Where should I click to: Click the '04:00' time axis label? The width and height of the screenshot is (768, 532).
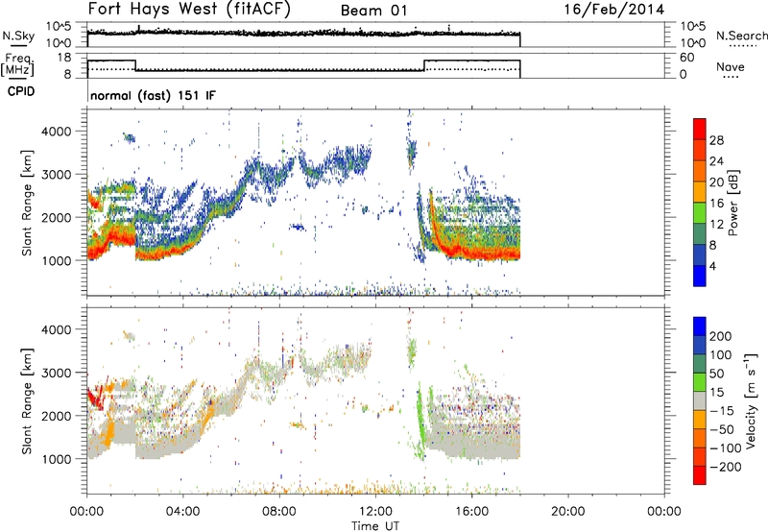click(182, 512)
